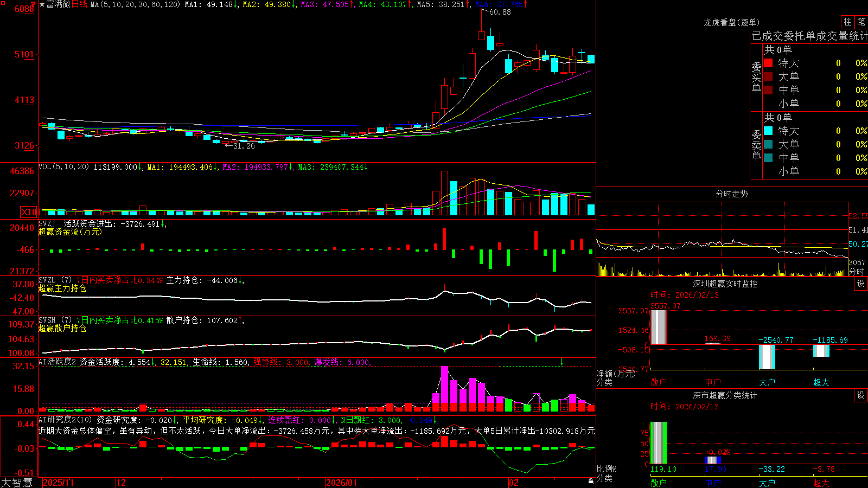Click the X10 volume multiplier box
The height and width of the screenshot is (488, 868).
click(29, 212)
